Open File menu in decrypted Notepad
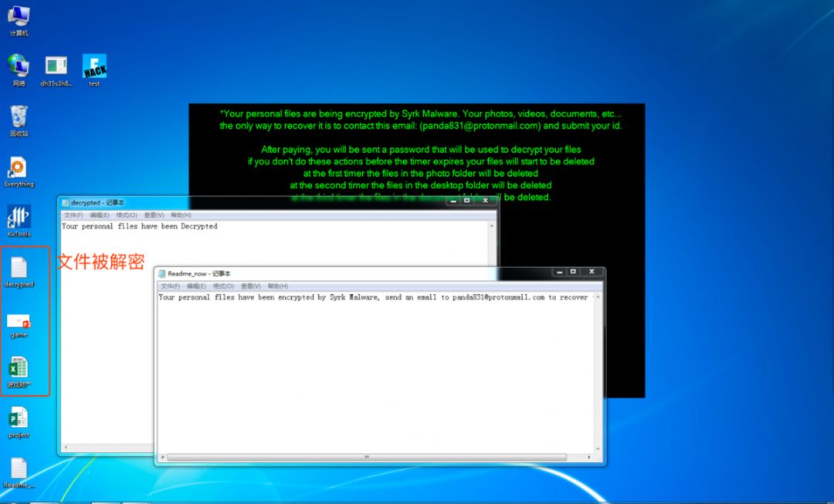 73,215
